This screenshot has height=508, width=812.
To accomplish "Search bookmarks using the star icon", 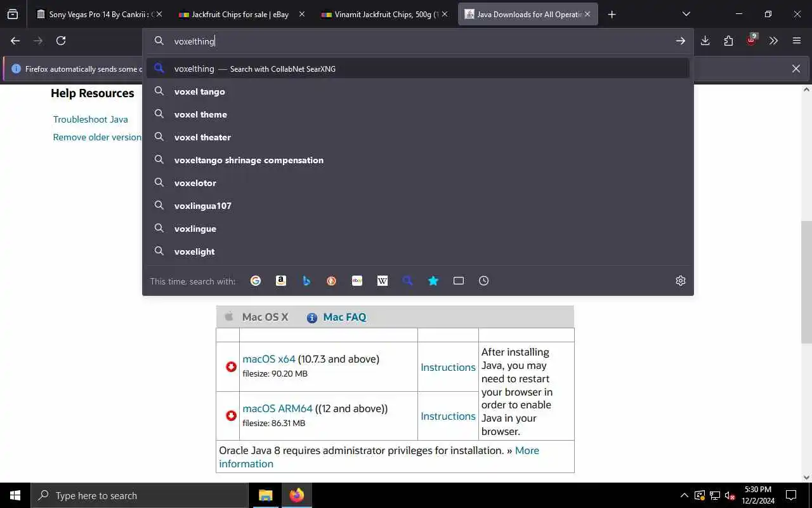I will click(x=433, y=281).
